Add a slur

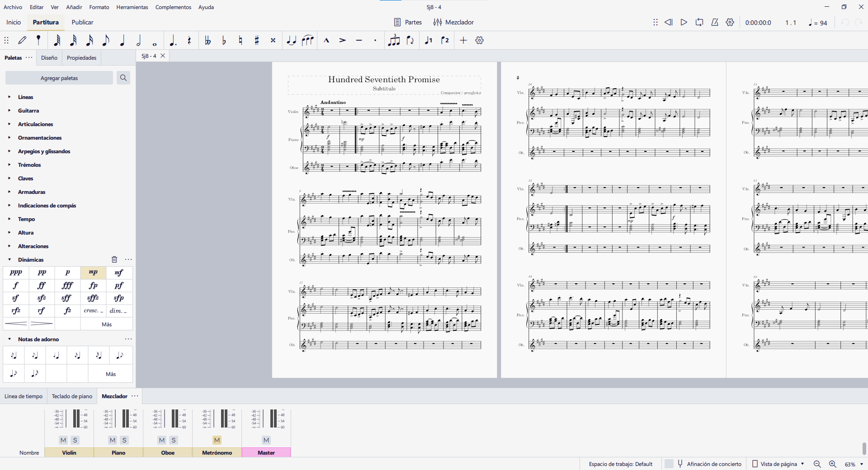click(308, 40)
